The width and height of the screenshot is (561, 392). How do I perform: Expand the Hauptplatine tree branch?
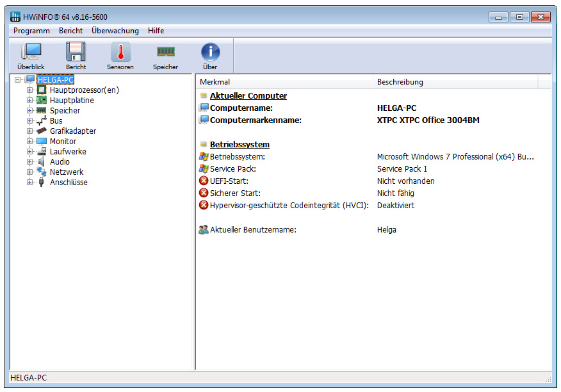coord(29,101)
